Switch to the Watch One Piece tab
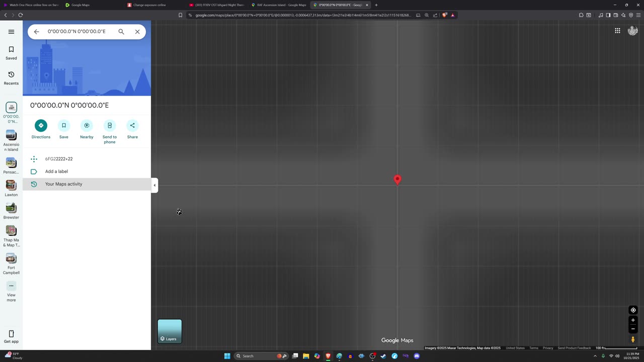The height and width of the screenshot is (362, 644). coord(30,5)
